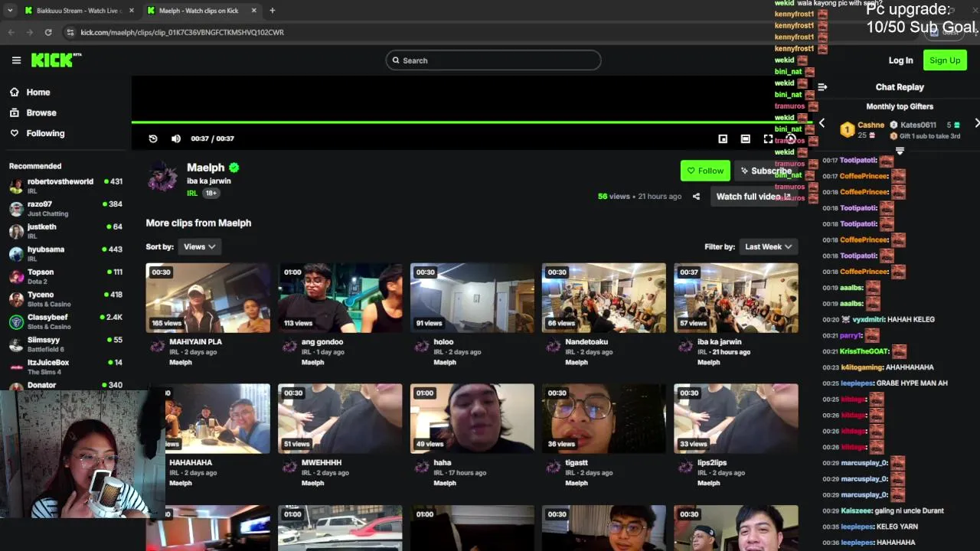Open the iba ka jarwin clip thumbnail
Screen dimensions: 980x551
pyautogui.click(x=736, y=298)
